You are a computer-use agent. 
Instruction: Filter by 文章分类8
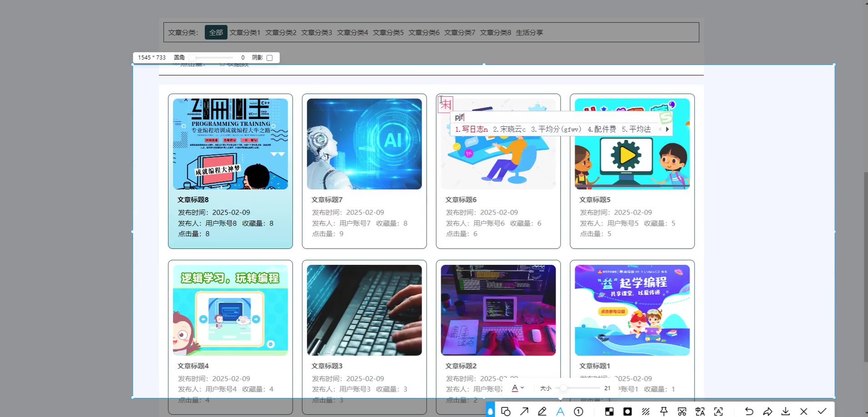pos(495,32)
